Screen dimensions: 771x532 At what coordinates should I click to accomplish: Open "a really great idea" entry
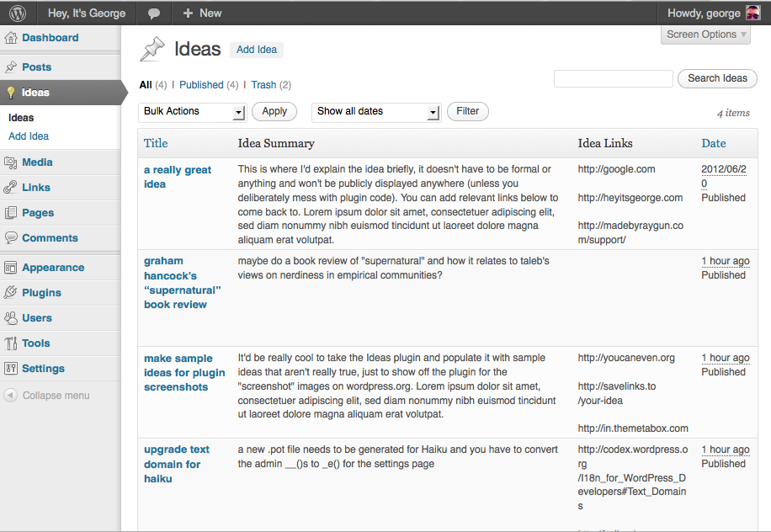(x=178, y=177)
